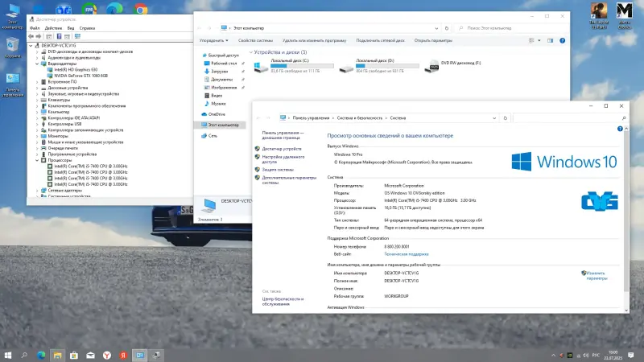This screenshot has height=362, width=644.
Task: Collapse the DESKTOP-VCTCV1G root node
Action: 31,46
